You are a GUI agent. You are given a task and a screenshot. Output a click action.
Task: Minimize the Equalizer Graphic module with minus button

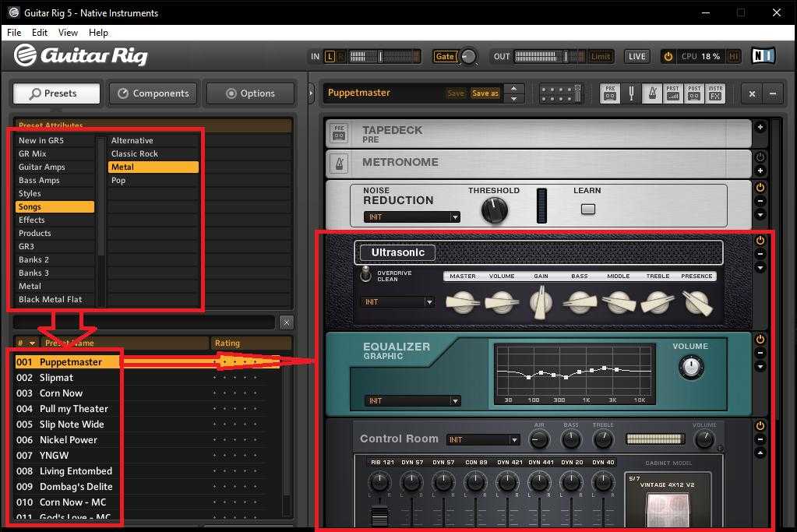(x=760, y=353)
